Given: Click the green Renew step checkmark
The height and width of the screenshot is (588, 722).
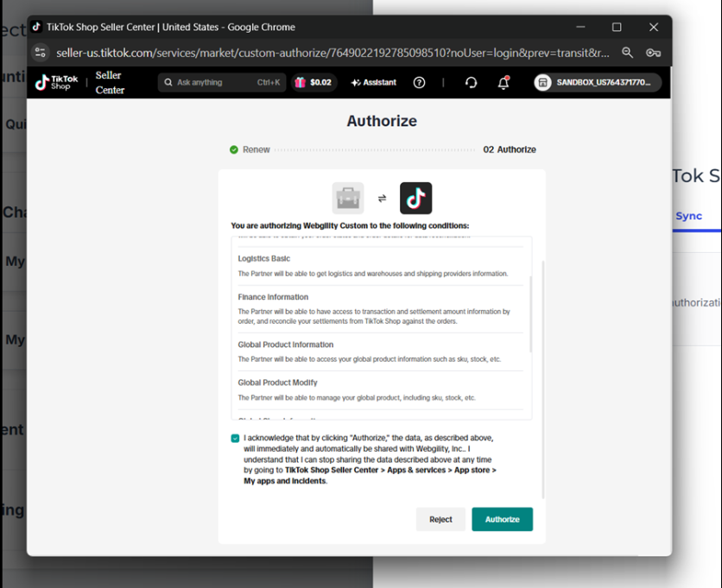Looking at the screenshot, I should tap(233, 149).
